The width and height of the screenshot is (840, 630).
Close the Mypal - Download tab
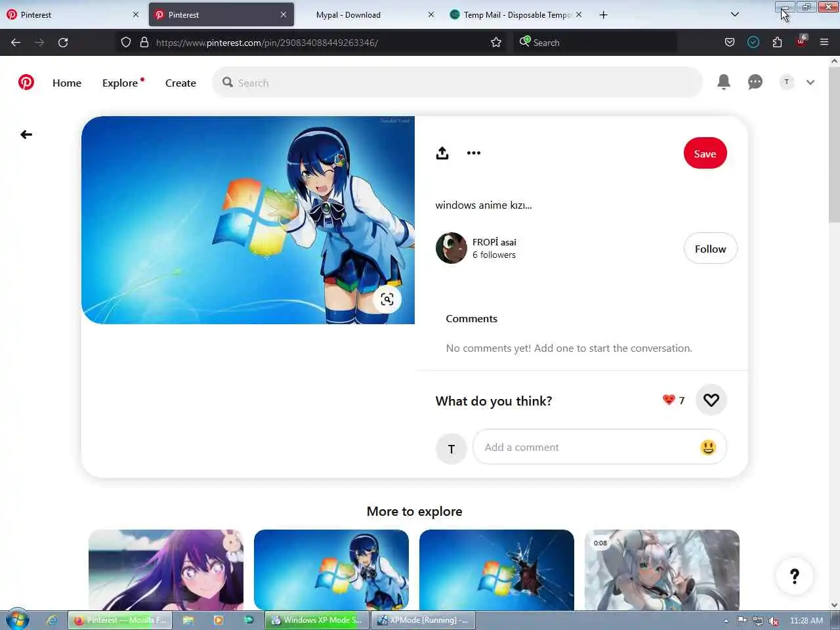(x=431, y=14)
